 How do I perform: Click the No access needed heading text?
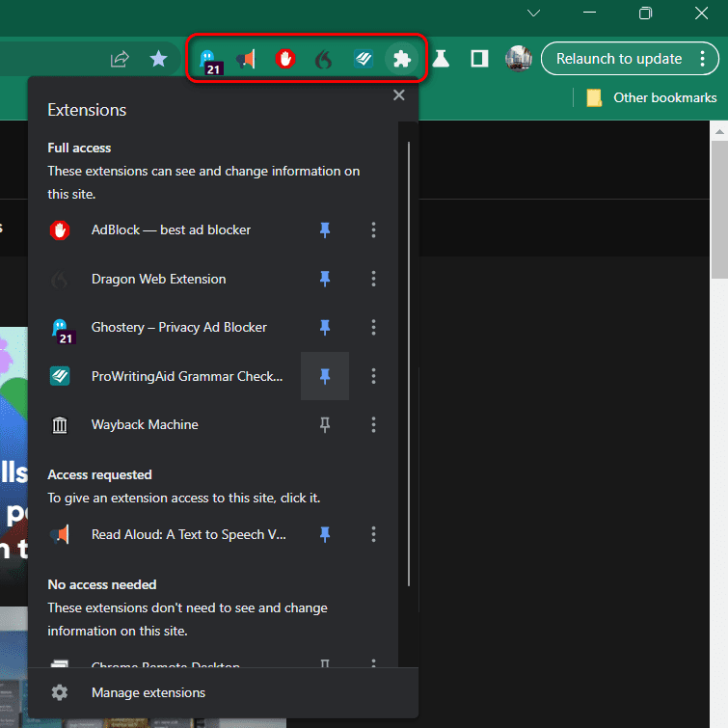click(x=101, y=584)
